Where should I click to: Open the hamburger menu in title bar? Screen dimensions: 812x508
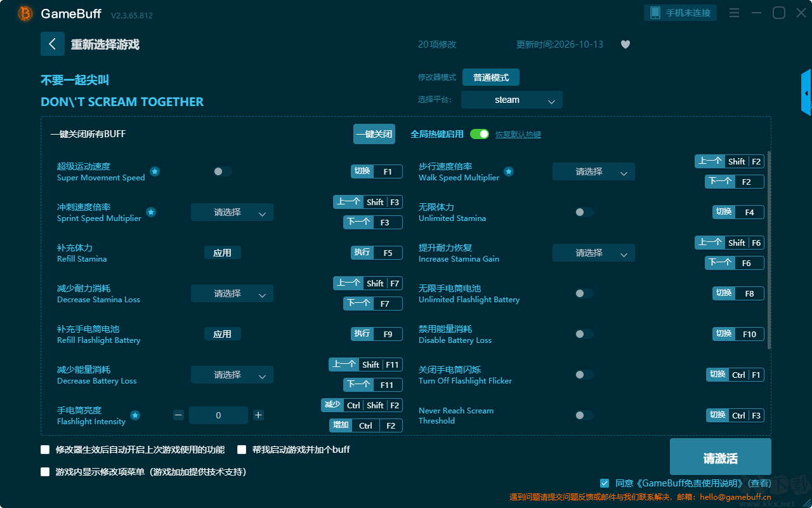(734, 13)
